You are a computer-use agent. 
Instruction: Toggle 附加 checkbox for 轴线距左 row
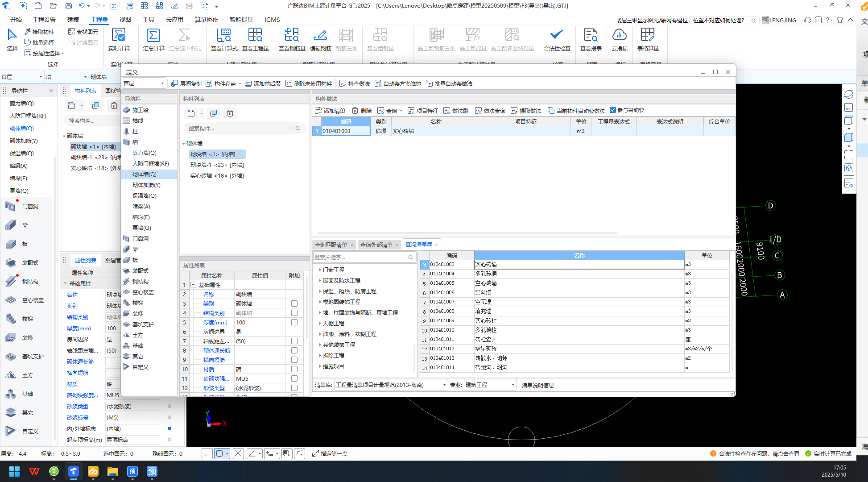click(x=294, y=341)
